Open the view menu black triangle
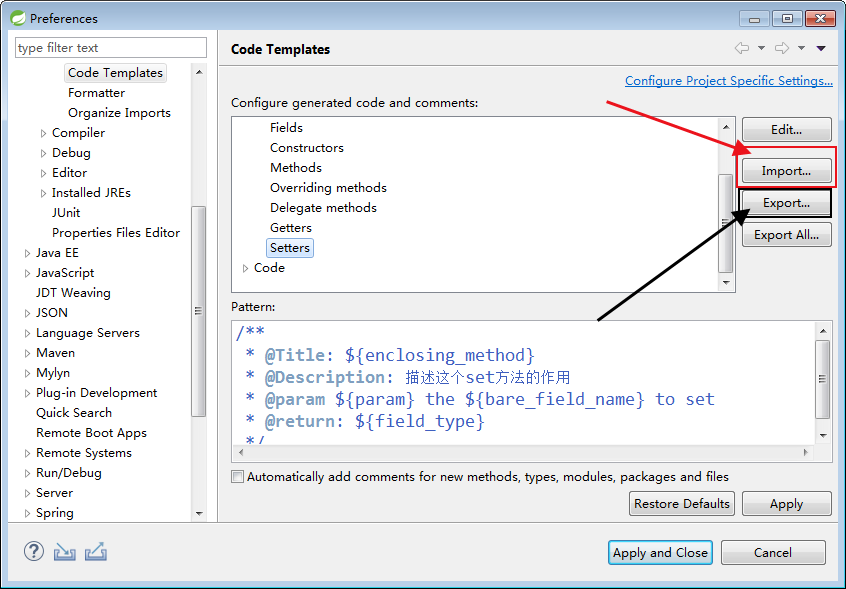Viewport: 846px width, 589px height. click(x=821, y=49)
